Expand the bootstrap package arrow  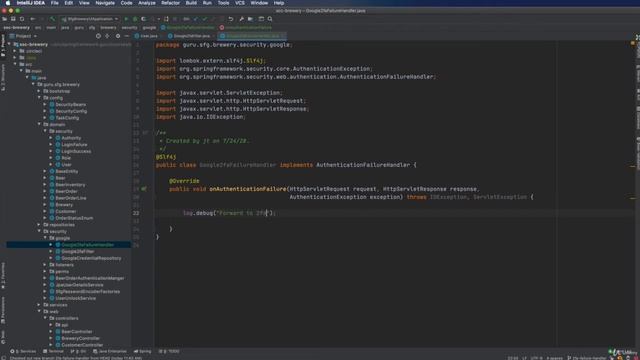[x=40, y=91]
